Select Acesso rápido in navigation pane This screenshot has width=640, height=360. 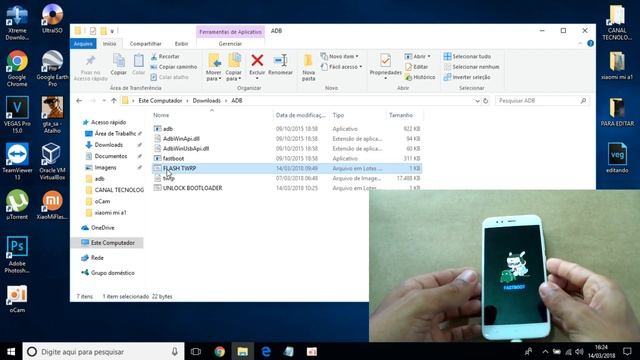108,122
